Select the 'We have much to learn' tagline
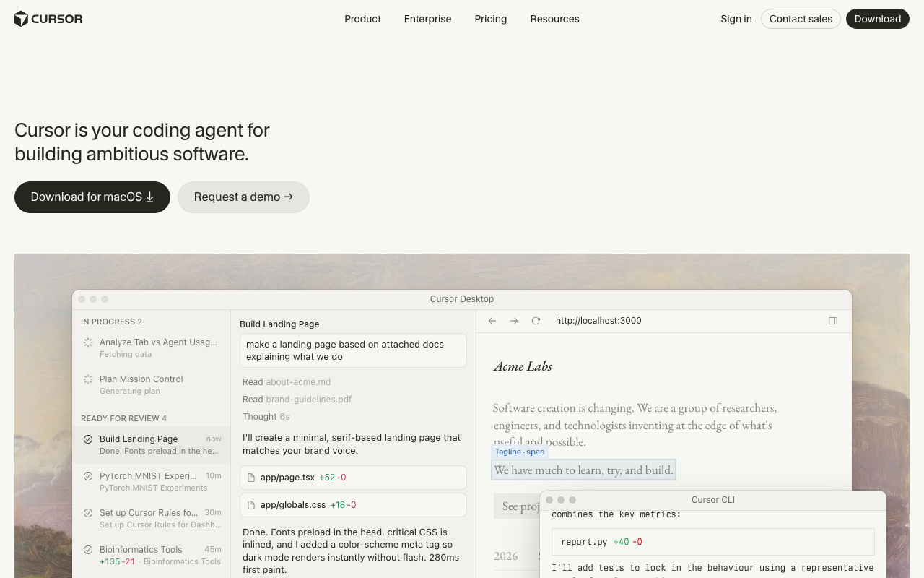The width and height of the screenshot is (924, 578). tap(583, 470)
